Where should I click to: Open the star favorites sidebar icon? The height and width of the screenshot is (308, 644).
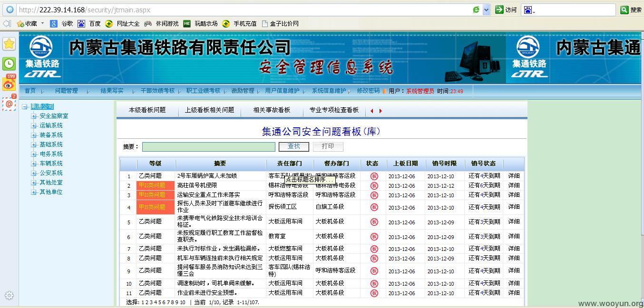pyautogui.click(x=9, y=44)
